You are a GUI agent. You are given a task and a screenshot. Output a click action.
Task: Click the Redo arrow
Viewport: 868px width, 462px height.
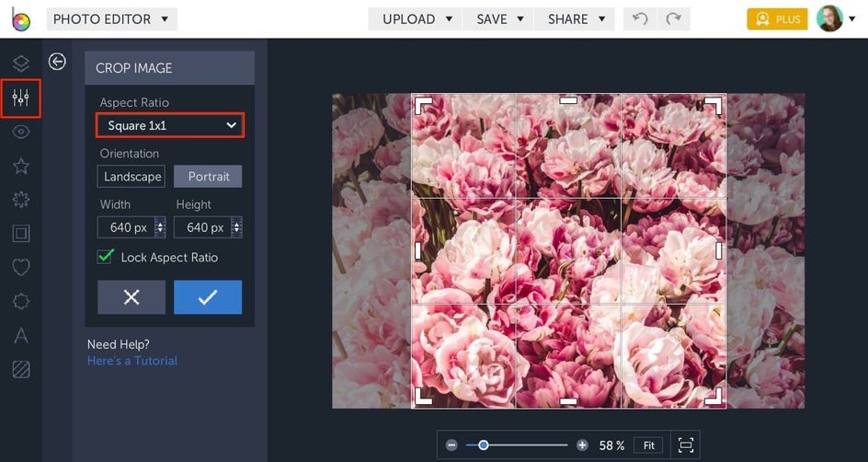(x=673, y=18)
